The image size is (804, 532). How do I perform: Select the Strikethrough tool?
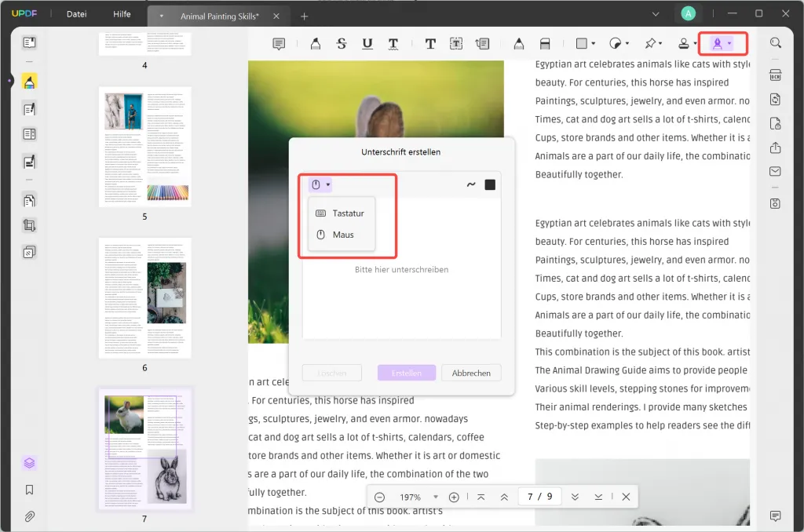pos(342,44)
